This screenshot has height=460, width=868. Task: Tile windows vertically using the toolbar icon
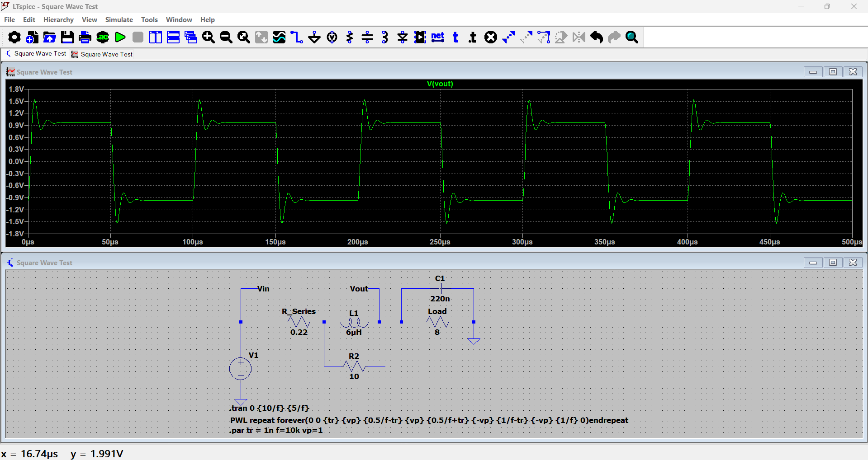pyautogui.click(x=156, y=37)
